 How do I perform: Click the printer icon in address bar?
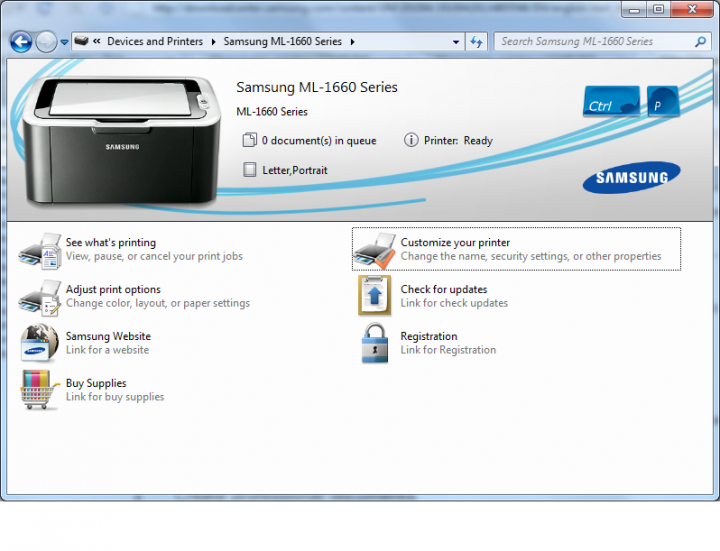(x=81, y=41)
